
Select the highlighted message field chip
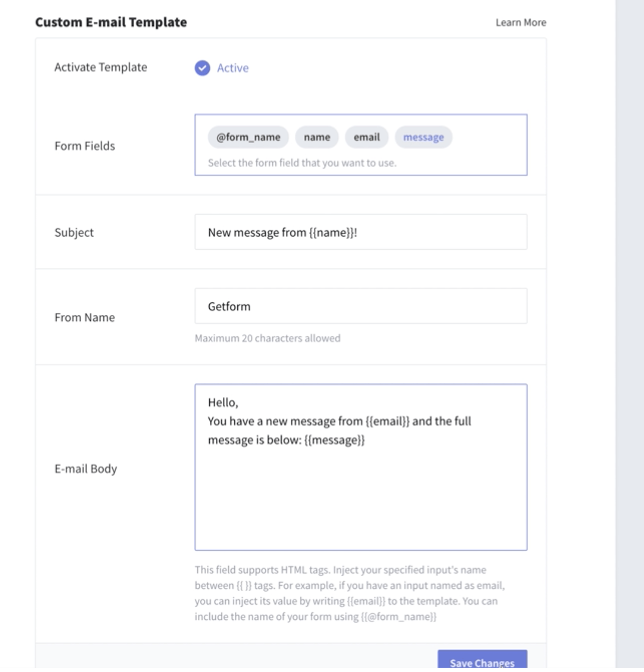[423, 137]
